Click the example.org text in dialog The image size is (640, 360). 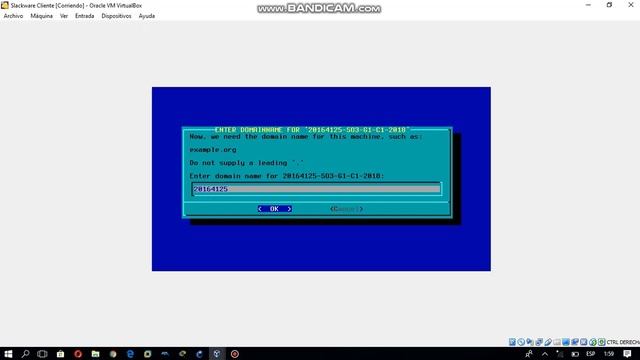click(x=213, y=150)
